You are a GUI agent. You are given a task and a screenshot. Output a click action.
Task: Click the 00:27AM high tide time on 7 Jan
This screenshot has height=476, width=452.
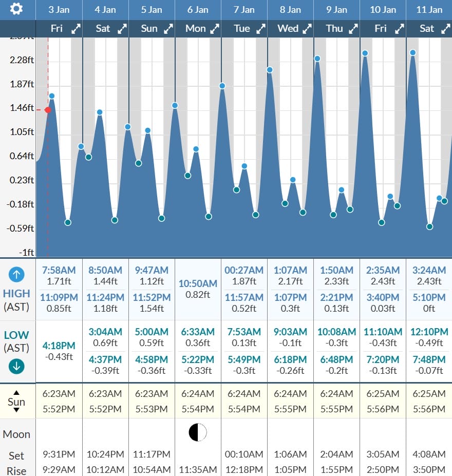click(x=244, y=270)
